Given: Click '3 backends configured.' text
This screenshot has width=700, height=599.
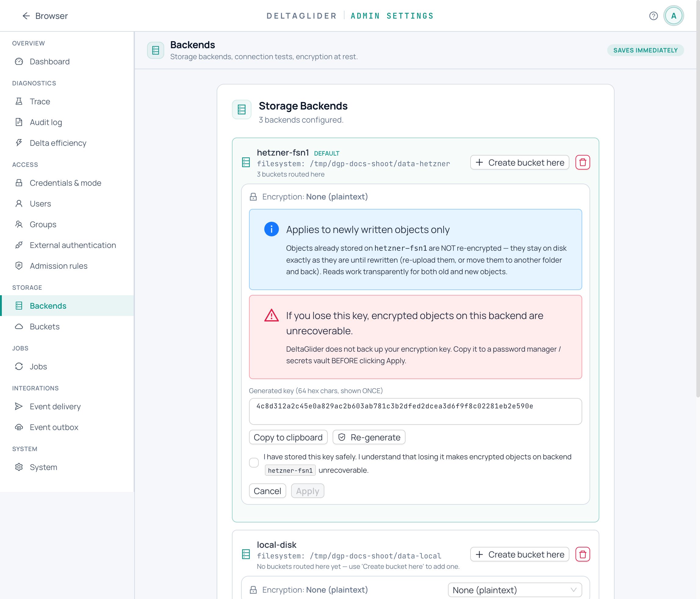Looking at the screenshot, I should 301,120.
